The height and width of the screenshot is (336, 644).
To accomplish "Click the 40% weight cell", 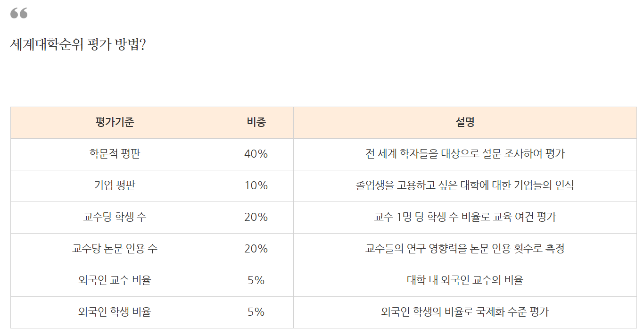I will (256, 154).
